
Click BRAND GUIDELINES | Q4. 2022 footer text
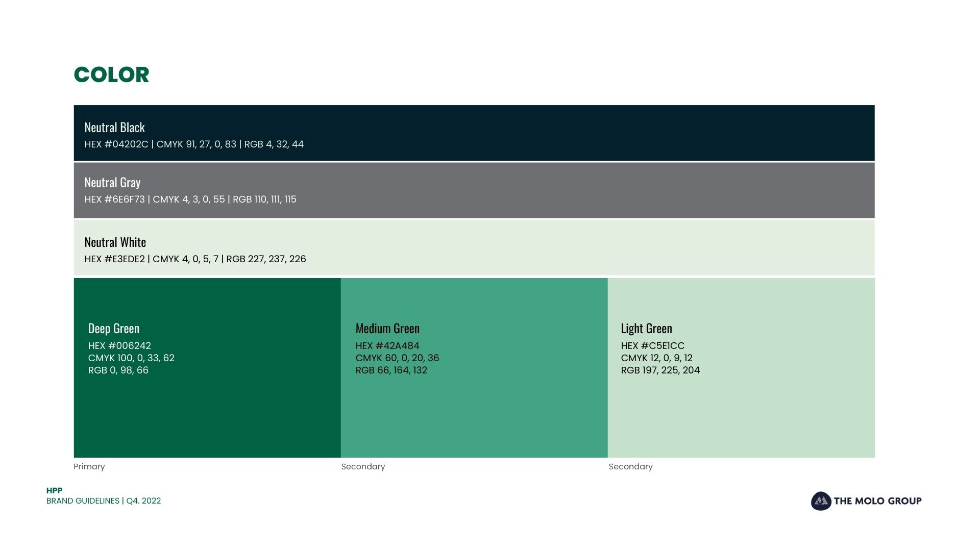104,501
